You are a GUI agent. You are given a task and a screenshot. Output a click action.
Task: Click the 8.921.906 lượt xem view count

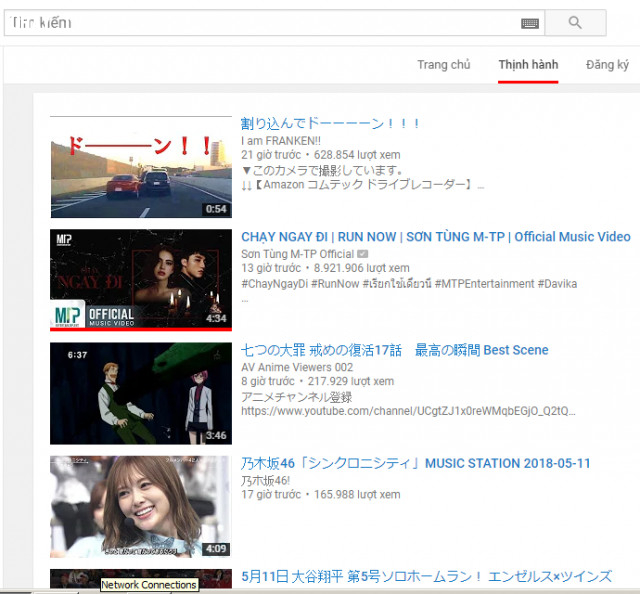pyautogui.click(x=361, y=268)
